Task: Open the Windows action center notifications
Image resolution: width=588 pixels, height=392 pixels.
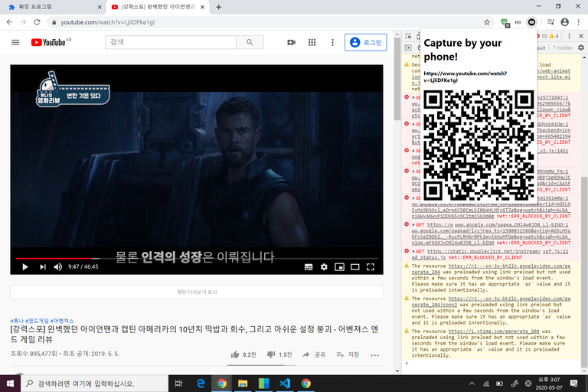Action: 573,384
